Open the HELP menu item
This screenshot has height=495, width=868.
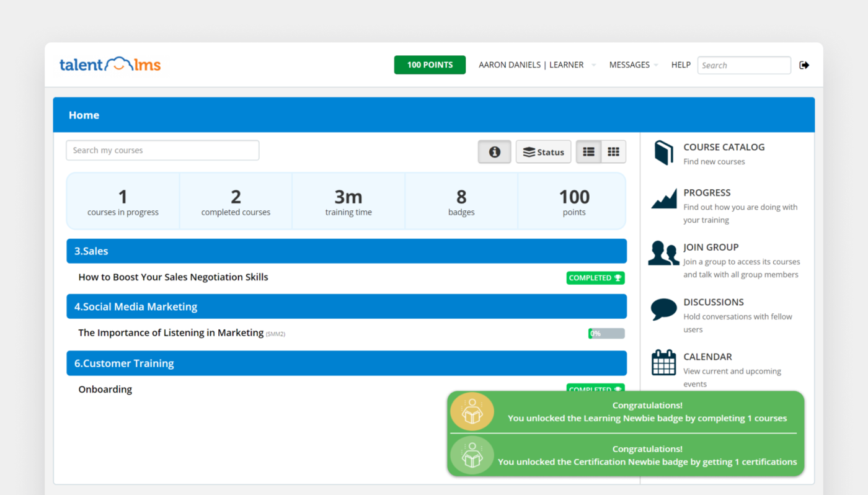click(681, 65)
